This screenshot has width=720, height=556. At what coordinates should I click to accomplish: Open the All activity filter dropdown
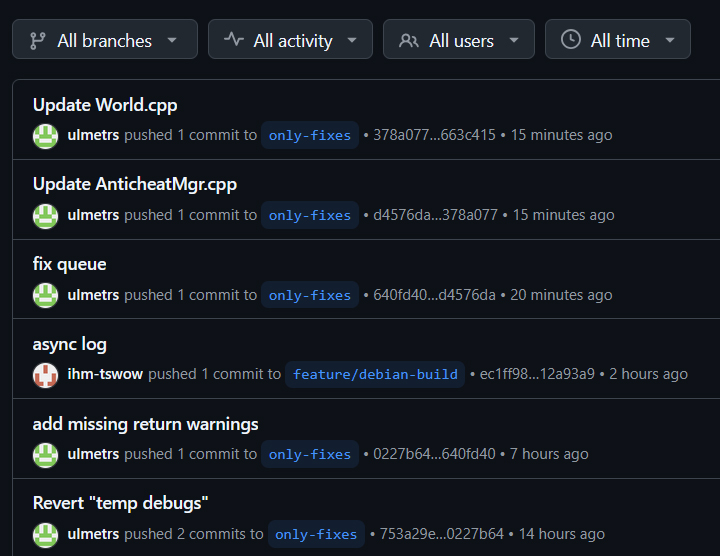coord(290,39)
